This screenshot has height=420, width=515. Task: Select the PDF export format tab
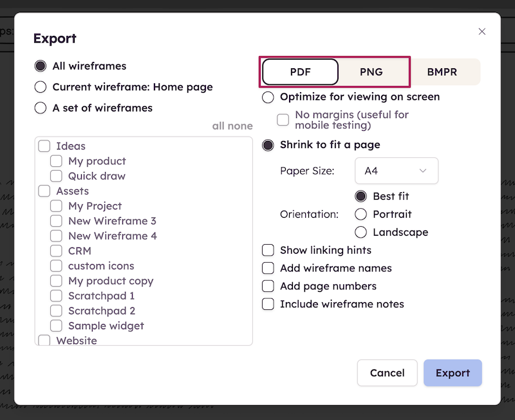pos(300,72)
